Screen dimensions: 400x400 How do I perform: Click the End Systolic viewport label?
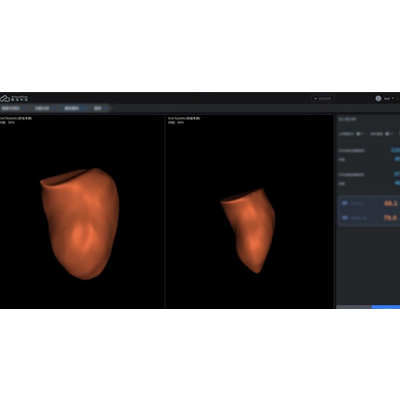pos(184,118)
